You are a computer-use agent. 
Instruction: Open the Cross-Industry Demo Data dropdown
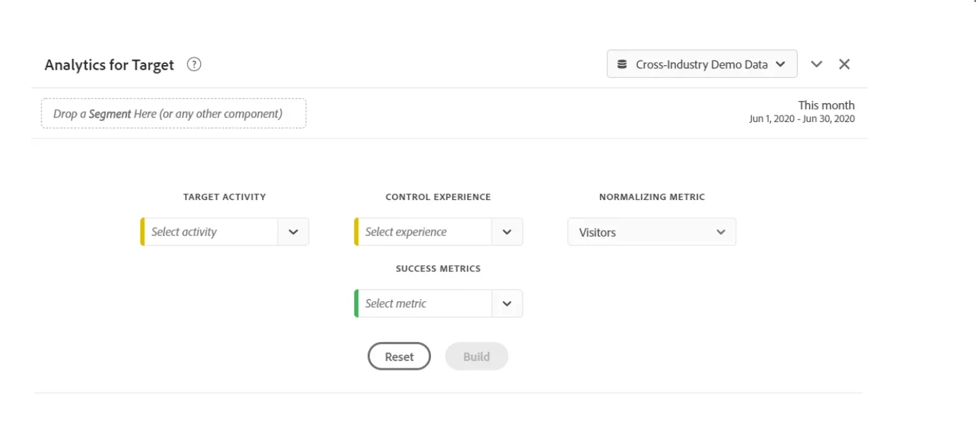tap(702, 64)
